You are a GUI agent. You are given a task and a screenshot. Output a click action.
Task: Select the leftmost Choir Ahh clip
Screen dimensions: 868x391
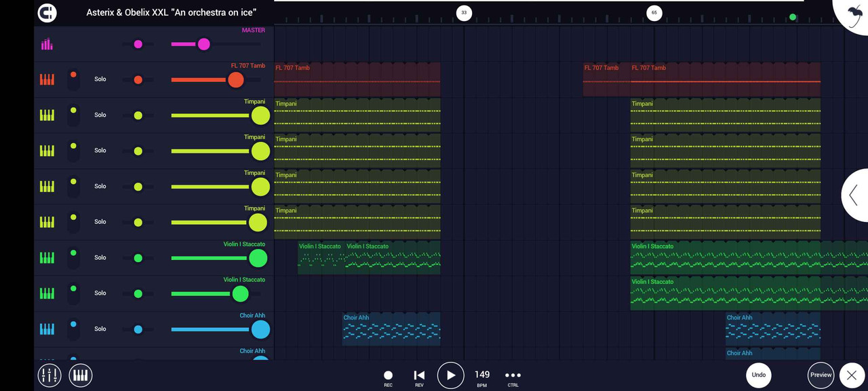click(x=391, y=329)
